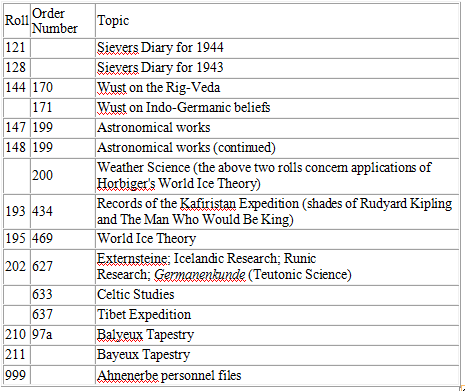Select roll number 999 cell
Viewport: 465px width, 391px height.
coord(17,375)
